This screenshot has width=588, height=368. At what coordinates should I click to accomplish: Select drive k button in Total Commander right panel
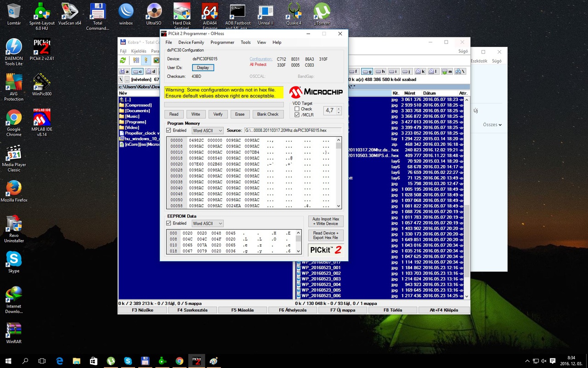click(420, 72)
